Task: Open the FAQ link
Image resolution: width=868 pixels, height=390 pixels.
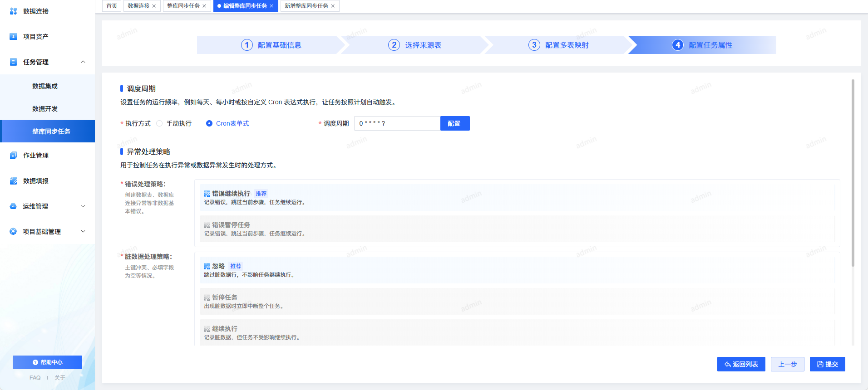Action: [35, 378]
